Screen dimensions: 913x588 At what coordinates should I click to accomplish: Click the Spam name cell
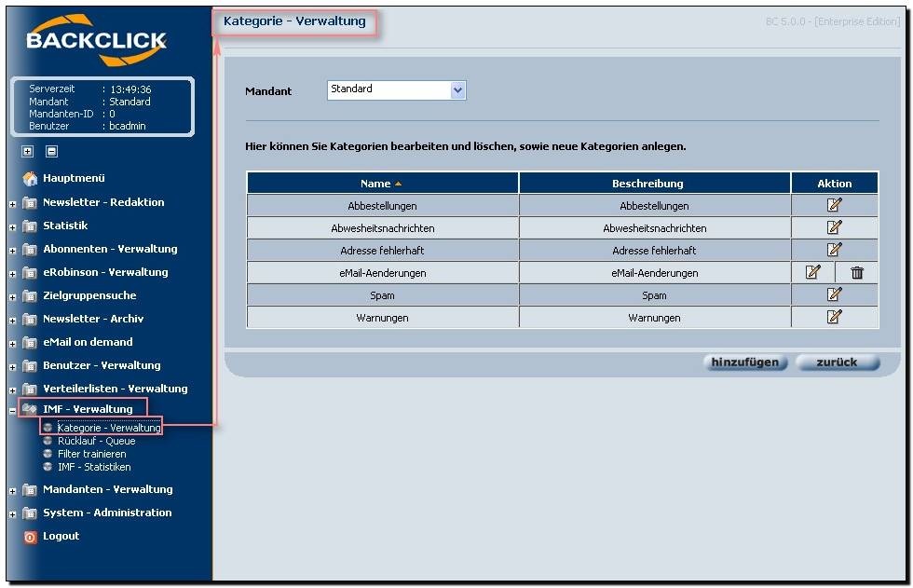[x=382, y=295]
